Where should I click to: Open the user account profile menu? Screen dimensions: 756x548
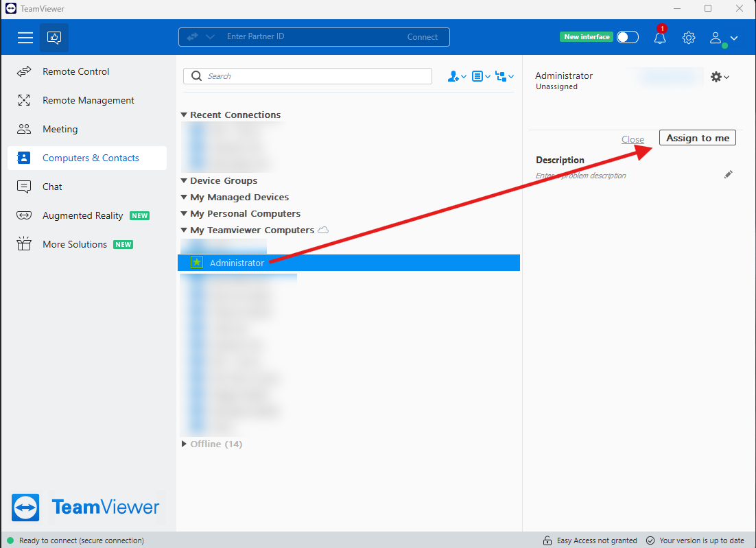723,38
